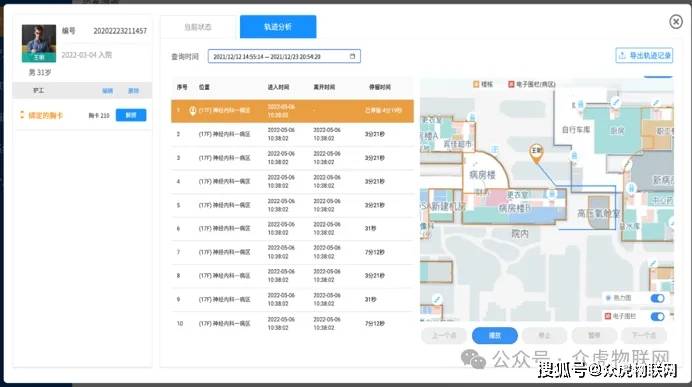
Task: Click the 离开时间 column header
Action: pos(324,87)
